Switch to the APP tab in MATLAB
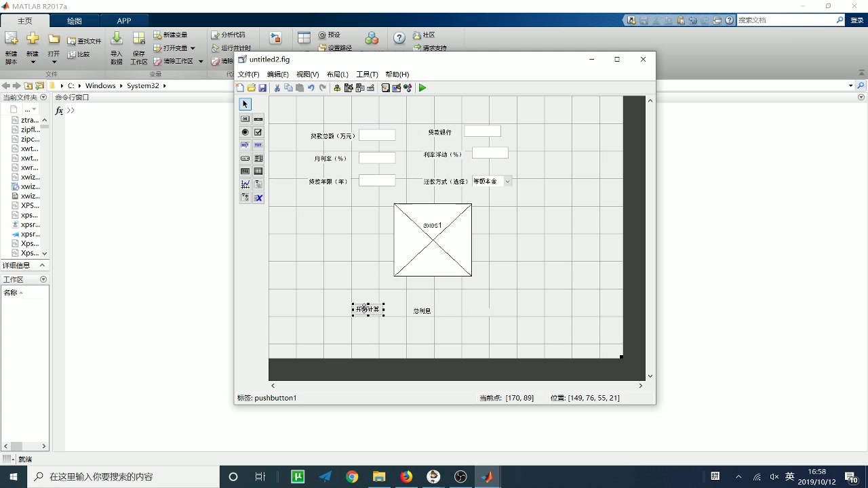 (123, 21)
